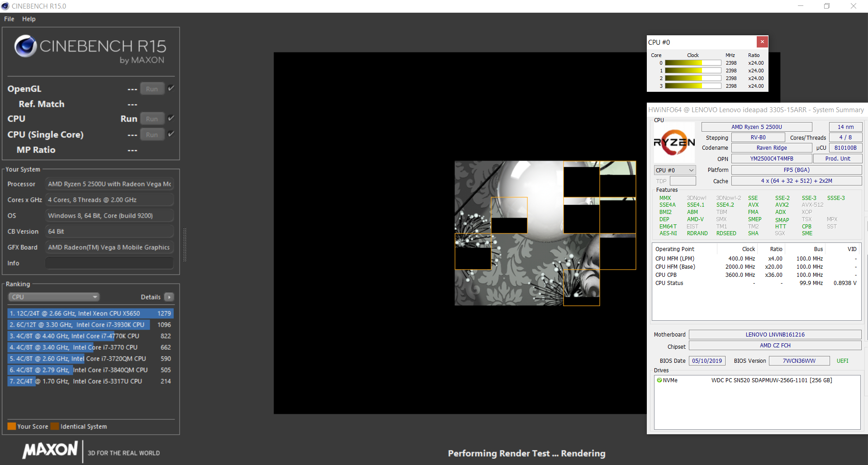
Task: Select ranking entry Intel Xeon CPU X5650
Action: pos(90,313)
